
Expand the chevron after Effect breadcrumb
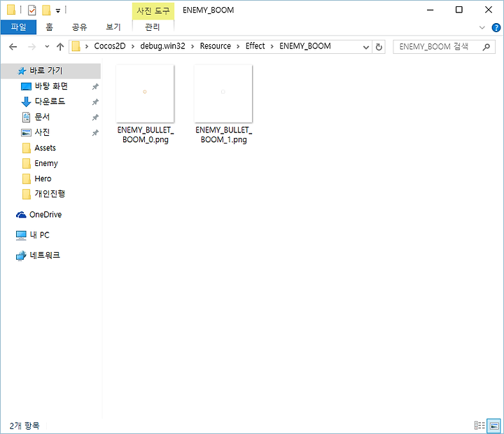[272, 47]
